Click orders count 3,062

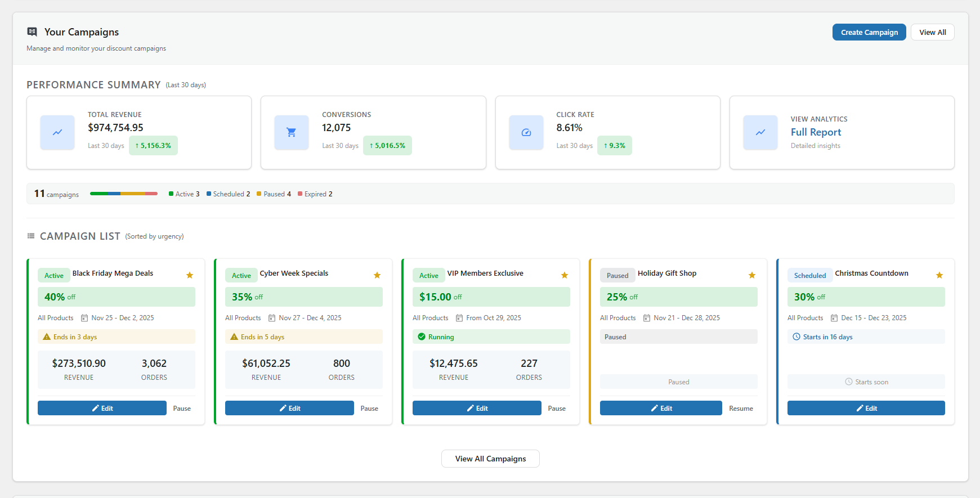click(x=154, y=364)
